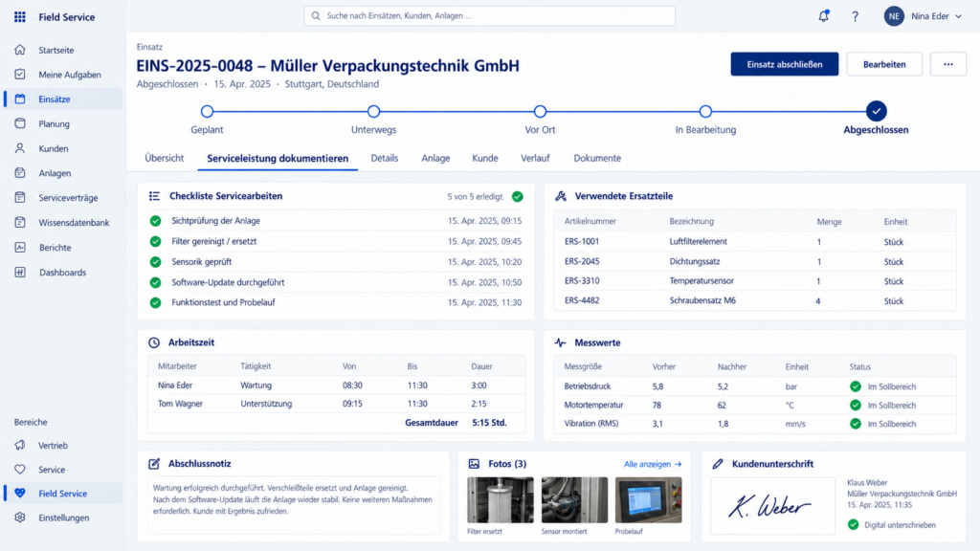The image size is (980, 551).
Task: Click the Schraubensatz M6 cell
Action: tap(702, 300)
